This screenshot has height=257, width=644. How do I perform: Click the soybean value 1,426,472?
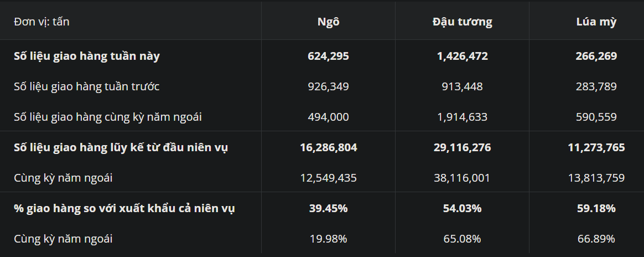pyautogui.click(x=462, y=56)
